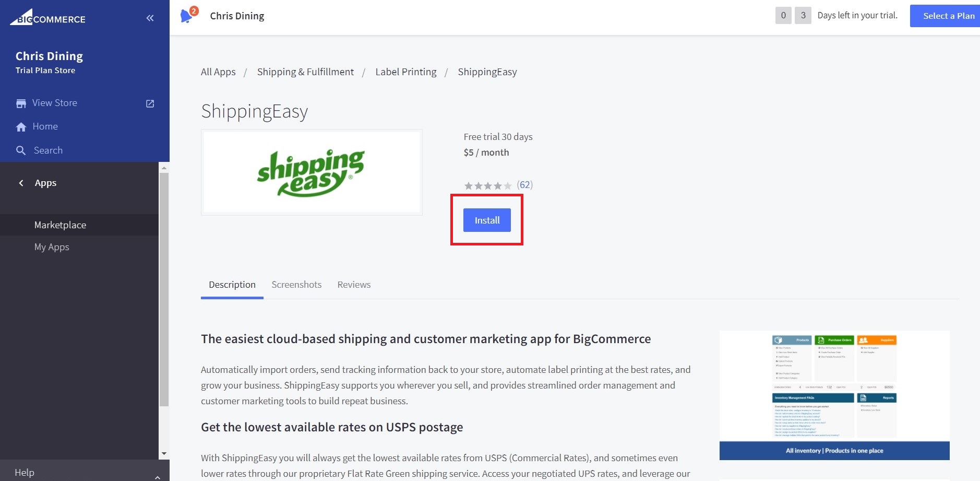Click the external link icon beside View Store
The image size is (980, 481).
point(150,103)
